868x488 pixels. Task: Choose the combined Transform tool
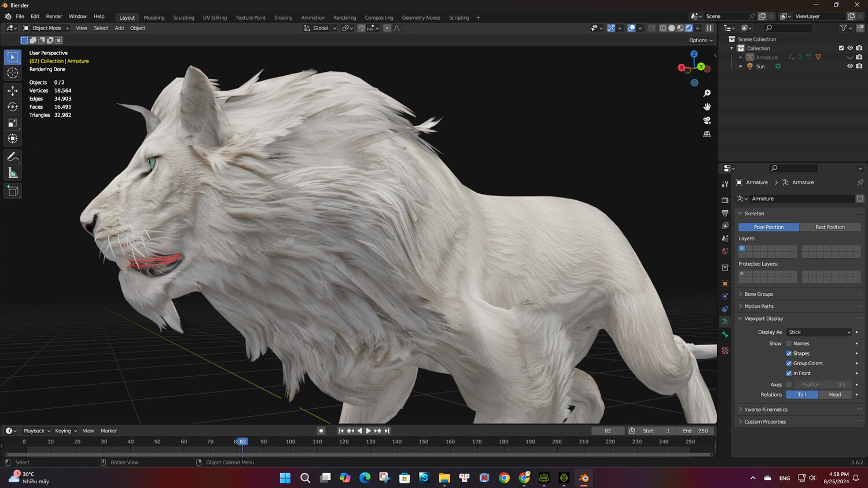tap(13, 138)
